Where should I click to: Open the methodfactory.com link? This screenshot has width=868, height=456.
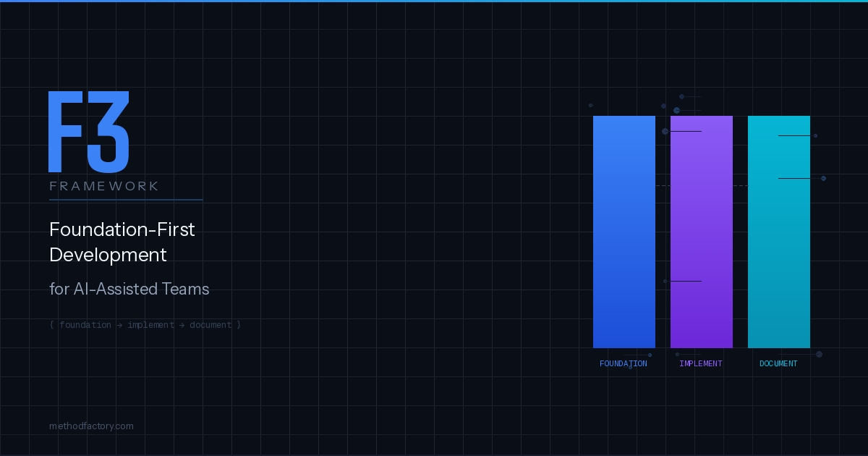pos(91,426)
